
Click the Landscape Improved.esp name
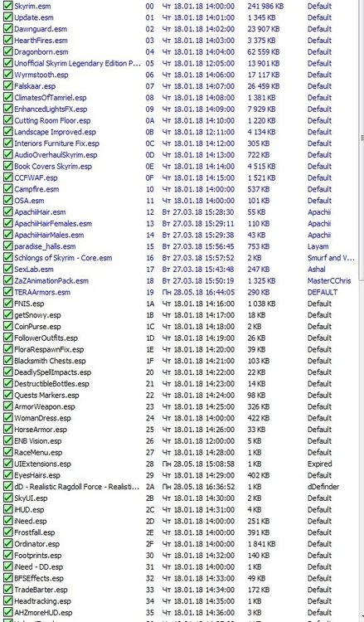[x=55, y=132]
